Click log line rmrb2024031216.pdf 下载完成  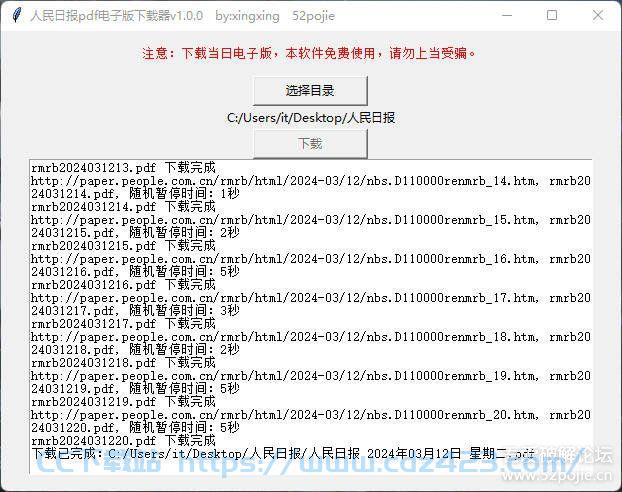click(x=123, y=285)
